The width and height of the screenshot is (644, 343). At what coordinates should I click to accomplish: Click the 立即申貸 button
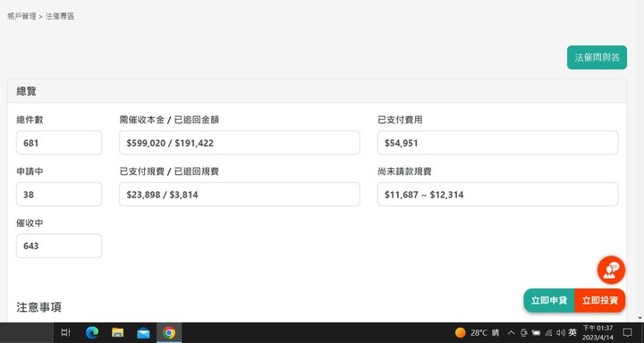tap(549, 300)
